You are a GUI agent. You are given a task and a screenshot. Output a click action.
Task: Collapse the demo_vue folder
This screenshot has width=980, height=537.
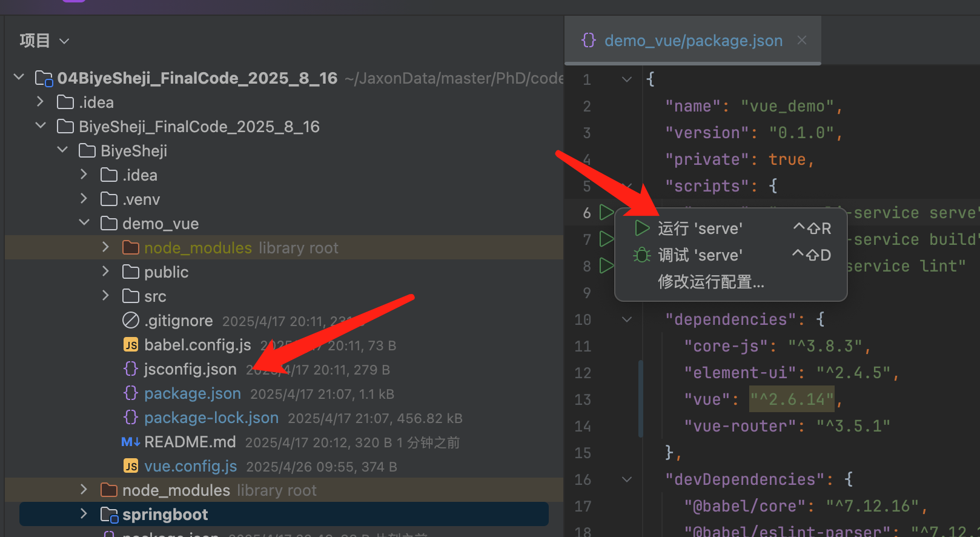tap(84, 223)
